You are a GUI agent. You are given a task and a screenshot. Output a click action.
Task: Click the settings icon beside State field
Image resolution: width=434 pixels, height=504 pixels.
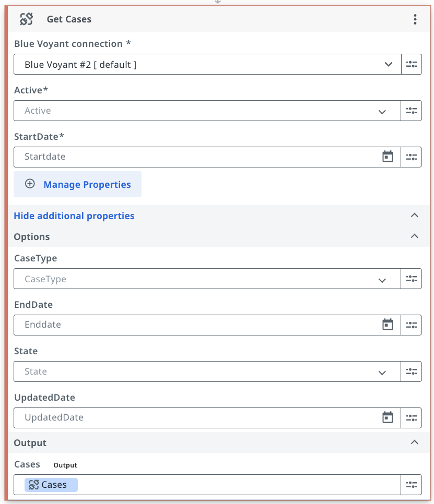tap(412, 371)
